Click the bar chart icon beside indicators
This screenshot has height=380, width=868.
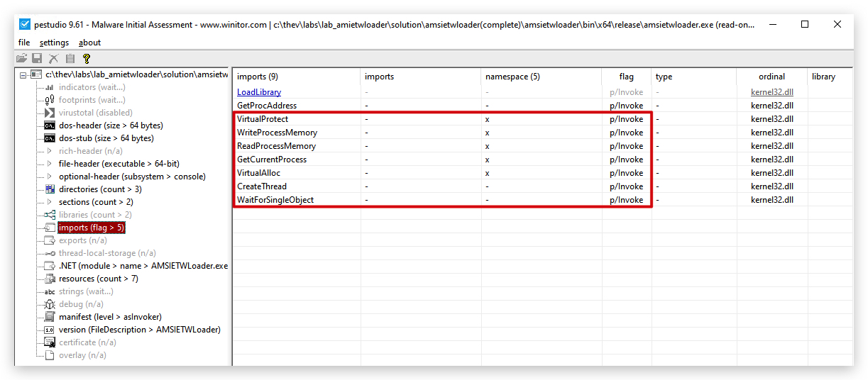click(x=50, y=87)
